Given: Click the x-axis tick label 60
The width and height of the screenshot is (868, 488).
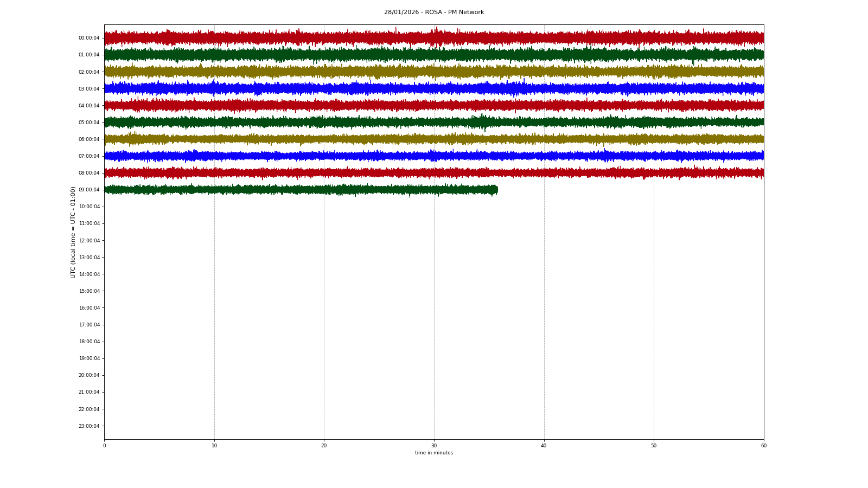Looking at the screenshot, I should click(763, 446).
